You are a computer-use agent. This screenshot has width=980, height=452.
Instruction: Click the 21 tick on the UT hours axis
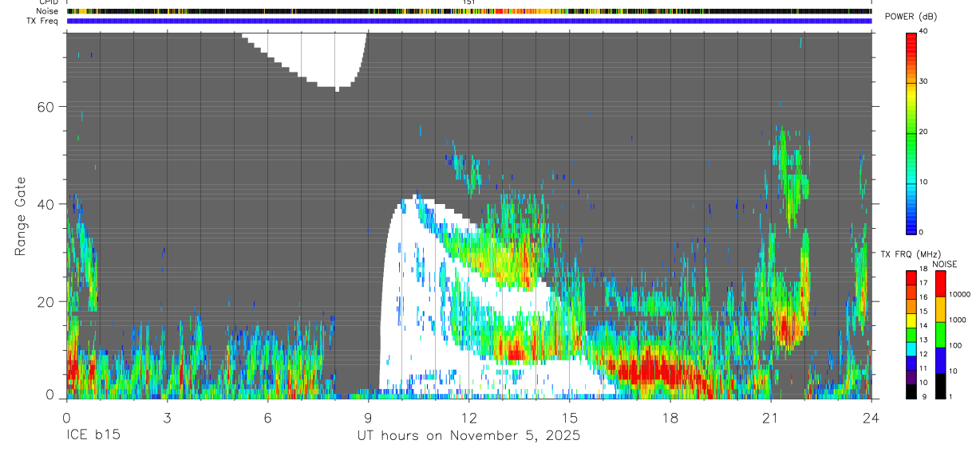coord(770,418)
